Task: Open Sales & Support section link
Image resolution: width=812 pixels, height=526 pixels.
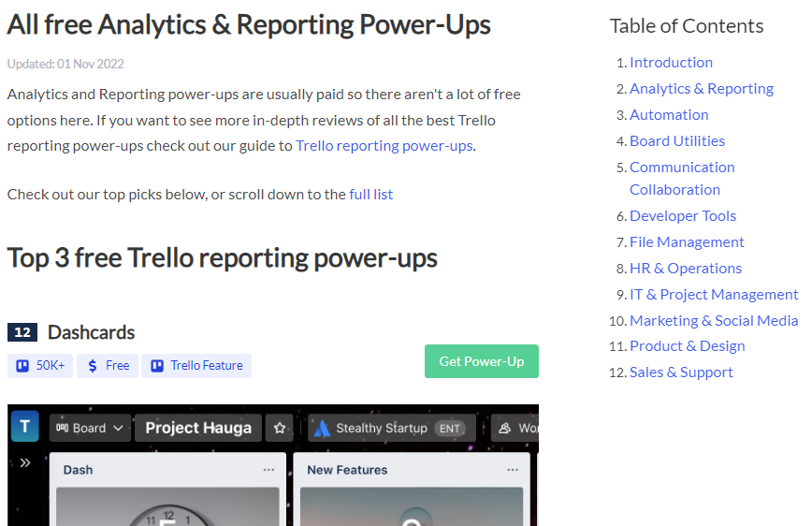Action: coord(681,373)
